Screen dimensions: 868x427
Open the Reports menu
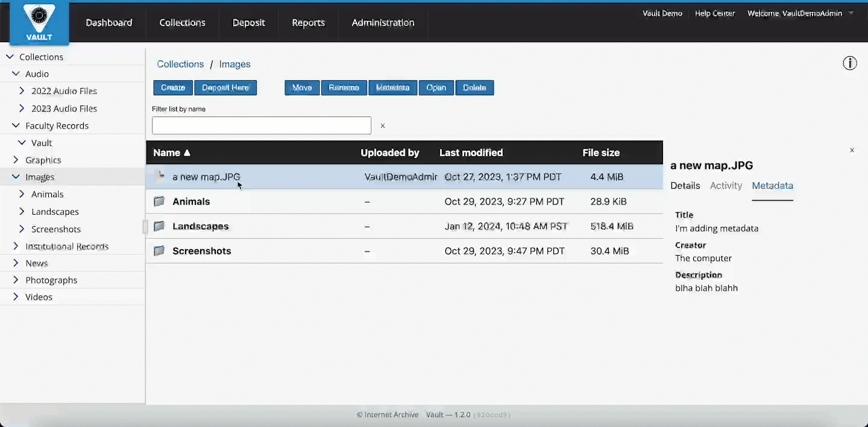308,22
